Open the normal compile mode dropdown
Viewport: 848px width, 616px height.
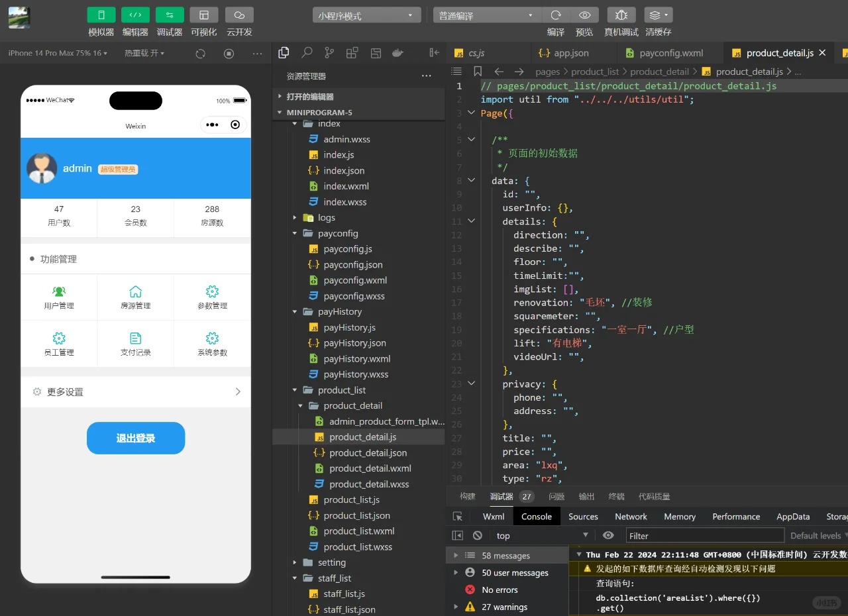point(487,15)
